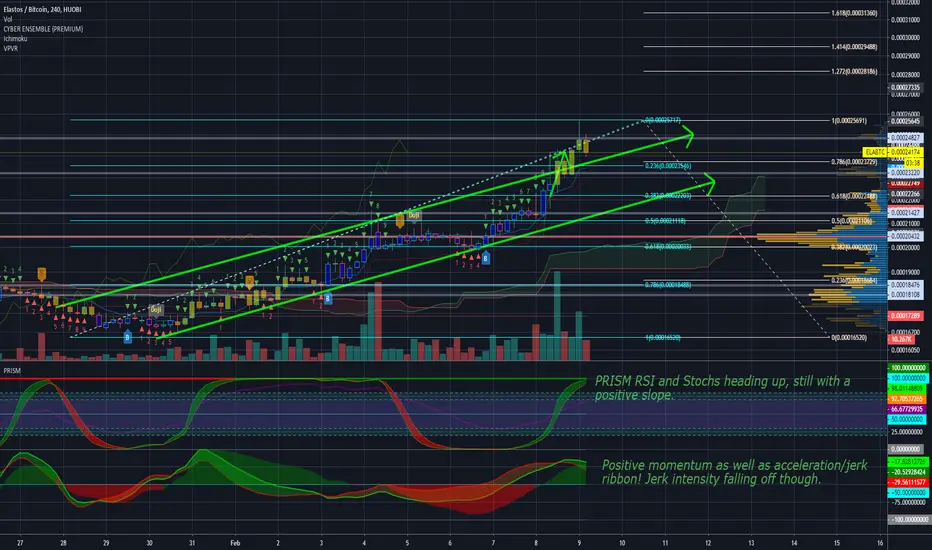This screenshot has width=932, height=550.
Task: Select the cyan 1(0.00016520) retracement label
Action: click(x=663, y=337)
